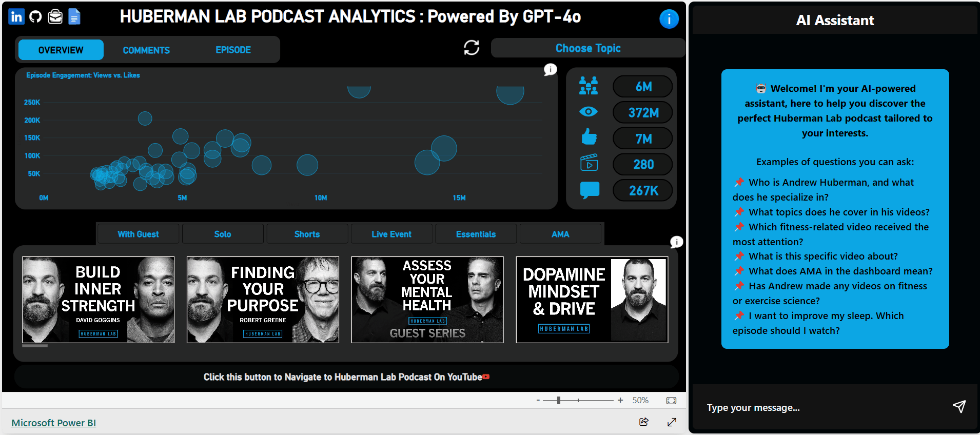Open the Google Docs document icon

tap(74, 17)
